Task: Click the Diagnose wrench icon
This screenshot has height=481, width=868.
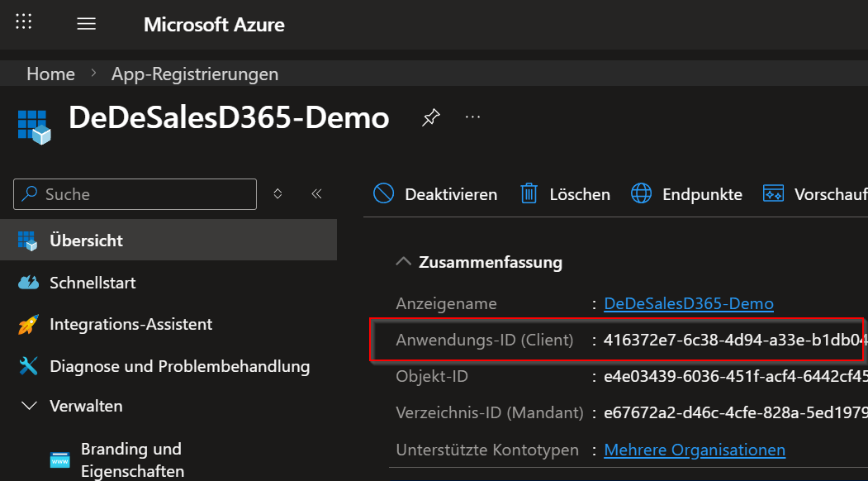Action: (x=28, y=366)
